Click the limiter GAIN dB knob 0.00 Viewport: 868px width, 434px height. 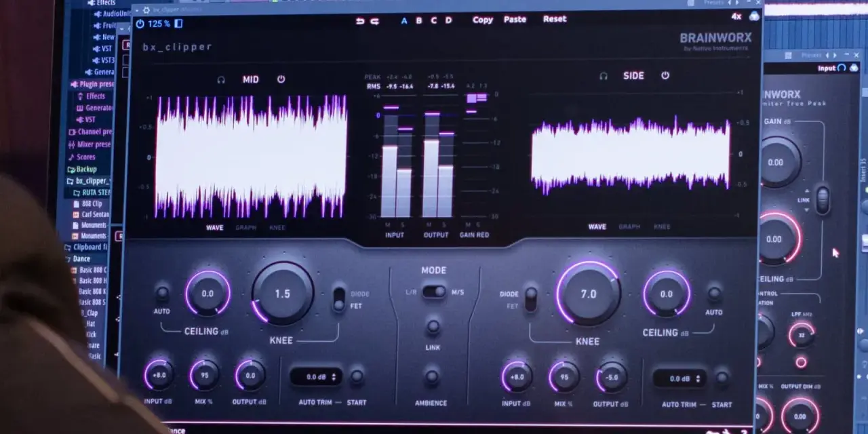click(x=776, y=163)
